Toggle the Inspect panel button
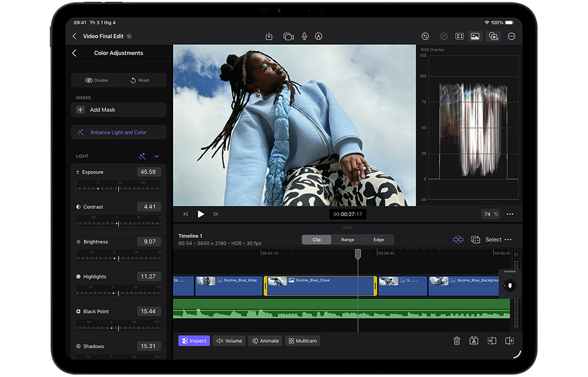The image size is (588, 377). [x=194, y=340]
